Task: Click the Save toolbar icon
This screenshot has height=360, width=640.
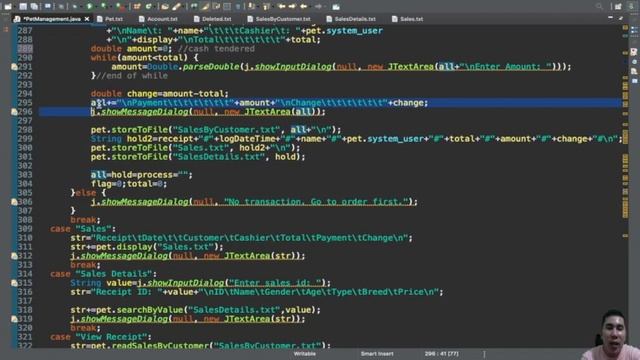Action: pyautogui.click(x=23, y=7)
